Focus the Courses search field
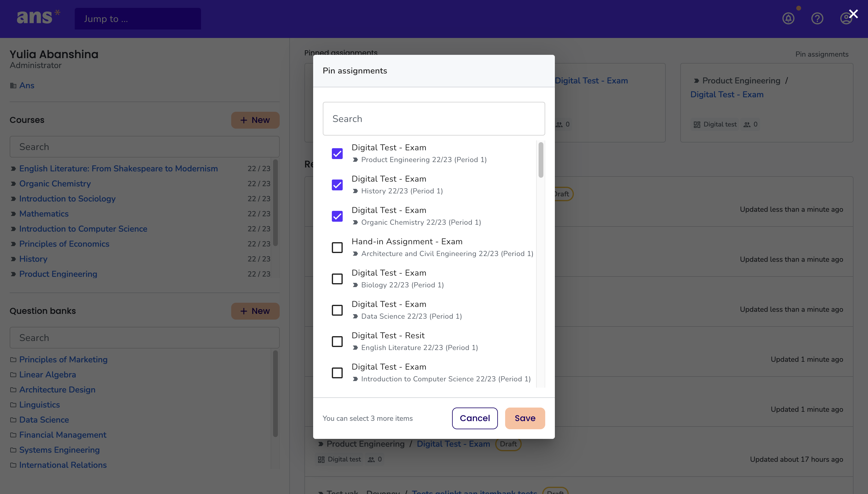This screenshot has height=494, width=868. [145, 147]
